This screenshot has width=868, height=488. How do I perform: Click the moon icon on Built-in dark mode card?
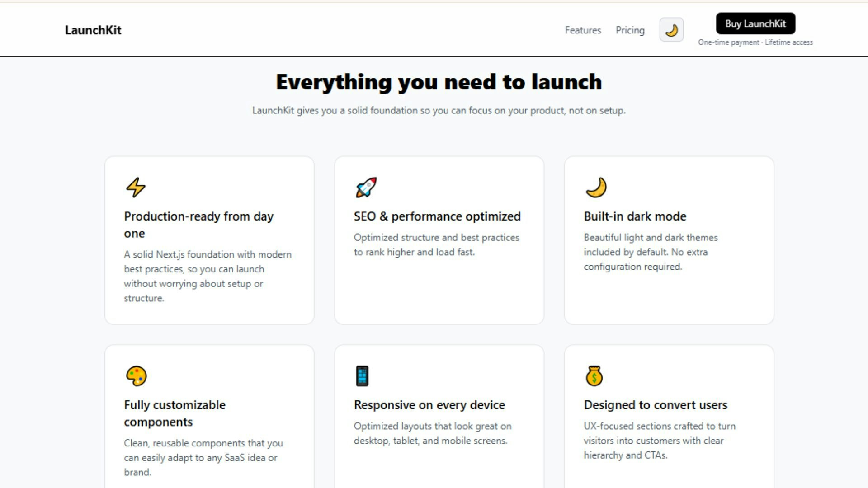point(595,188)
